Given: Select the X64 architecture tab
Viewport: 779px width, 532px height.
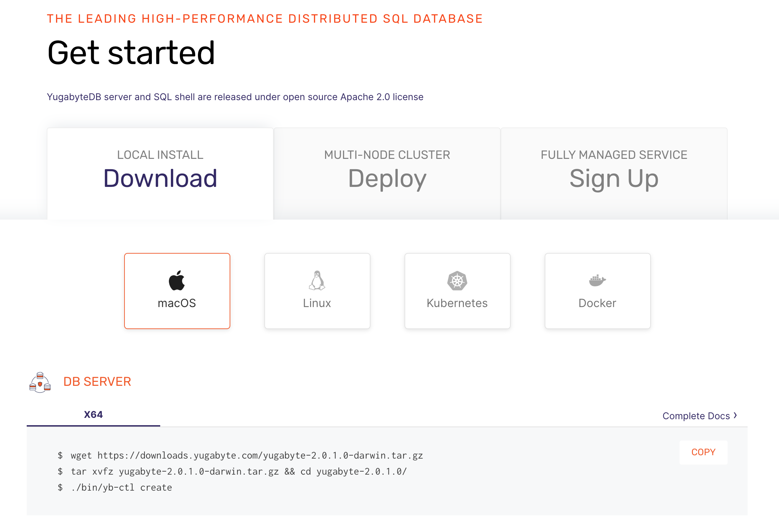Looking at the screenshot, I should (x=93, y=415).
